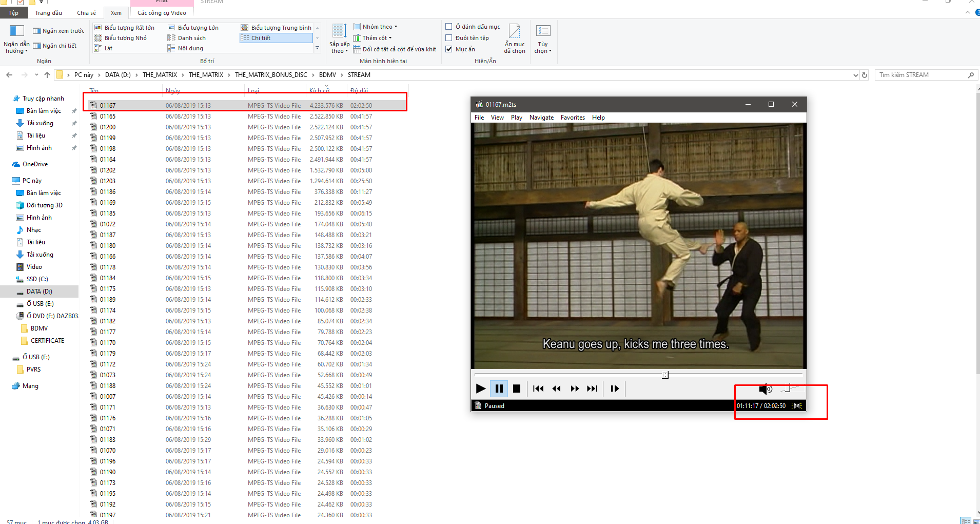Toggle the Đuôi tên tệp checkbox
This screenshot has height=524, width=980.
click(449, 38)
